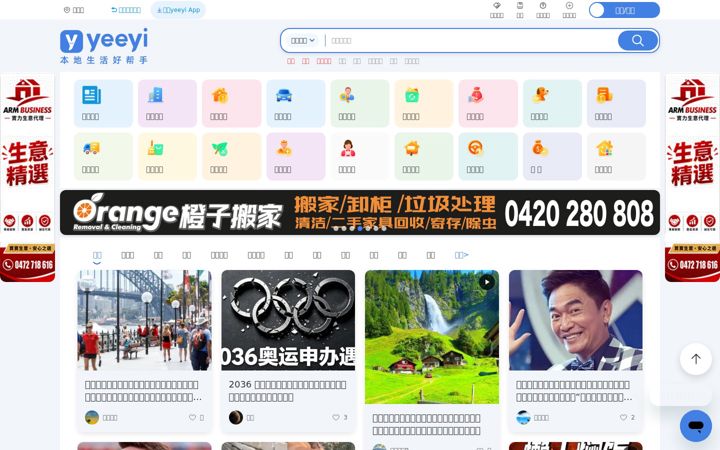The image size is (720, 450).
Task: Click the yeeyi logo
Action: (104, 45)
